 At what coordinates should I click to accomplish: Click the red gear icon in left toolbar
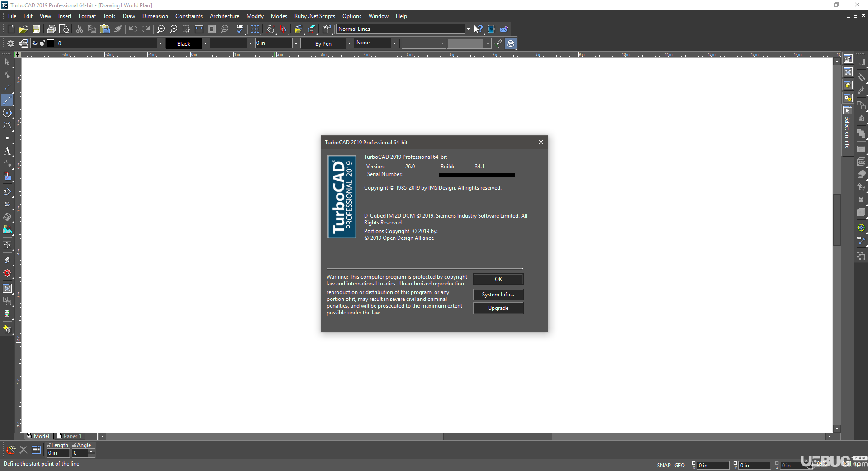tap(7, 273)
